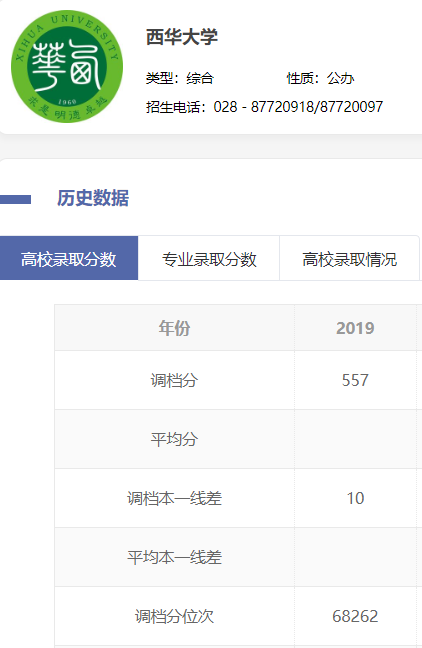Screen dimensions: 422x648
Task: Click the 调档分位次 row label
Action: point(174,617)
